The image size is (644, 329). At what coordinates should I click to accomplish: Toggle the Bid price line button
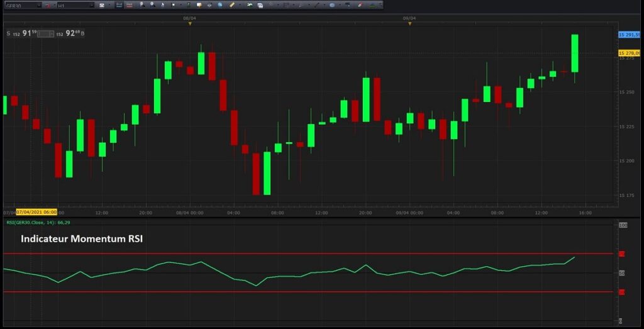[119, 5]
